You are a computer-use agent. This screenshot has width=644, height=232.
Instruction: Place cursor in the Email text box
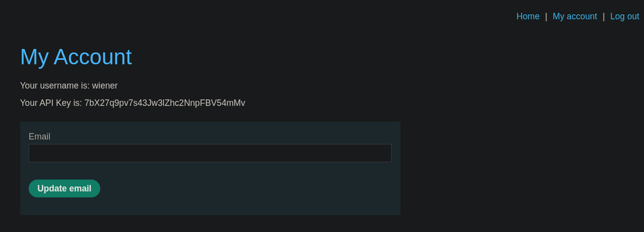(x=210, y=153)
